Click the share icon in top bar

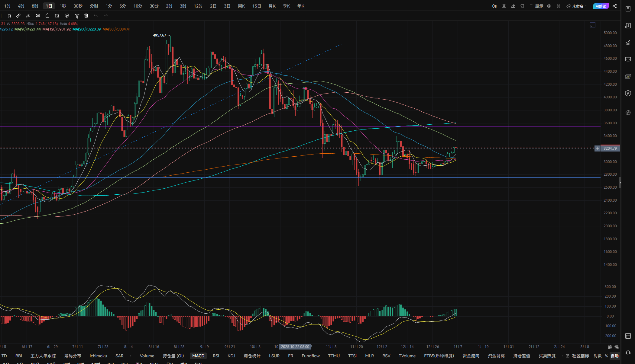click(615, 6)
